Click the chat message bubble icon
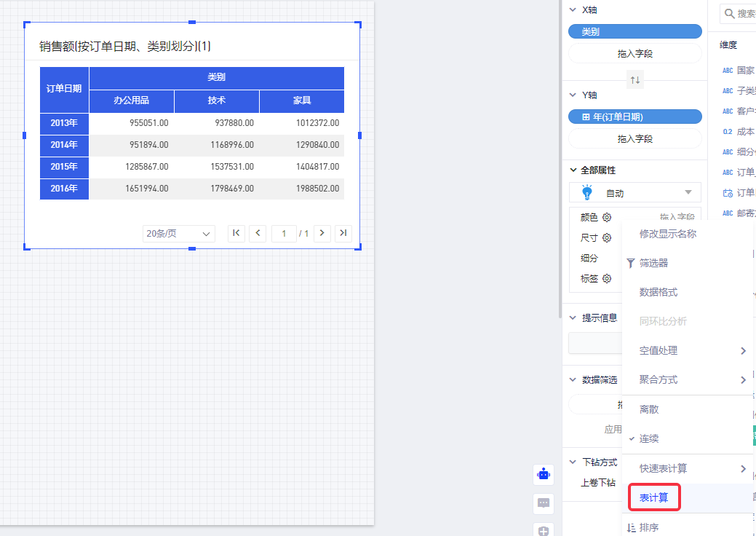Image resolution: width=756 pixels, height=536 pixels. (x=544, y=502)
